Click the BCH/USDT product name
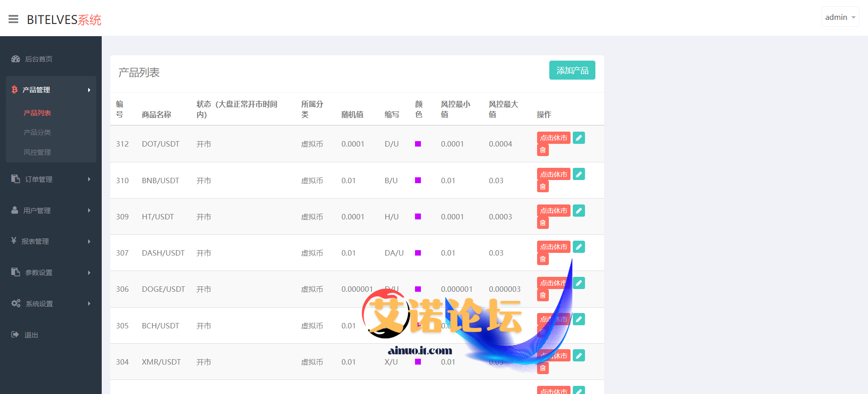 160,326
